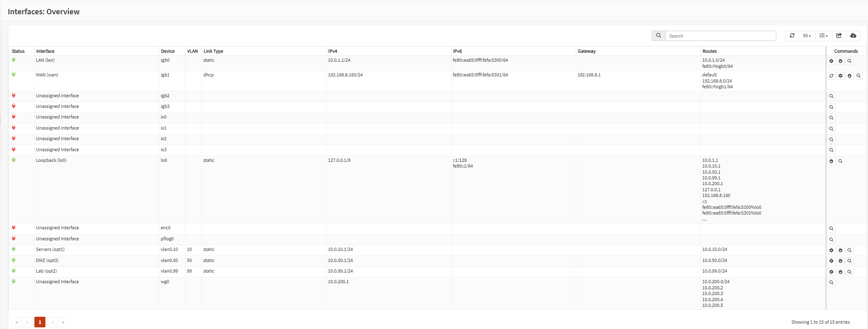View details magnifier for Servers (opt1)

pos(850,251)
